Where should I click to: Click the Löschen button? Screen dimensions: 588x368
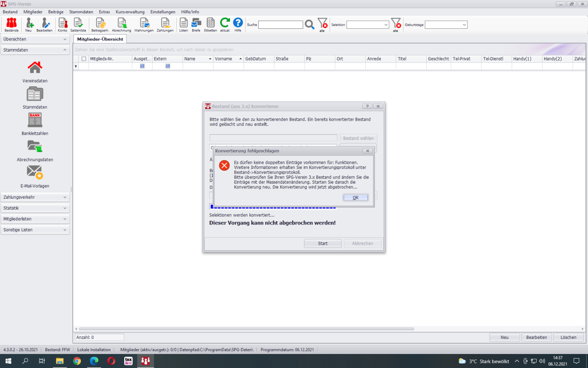click(x=568, y=337)
